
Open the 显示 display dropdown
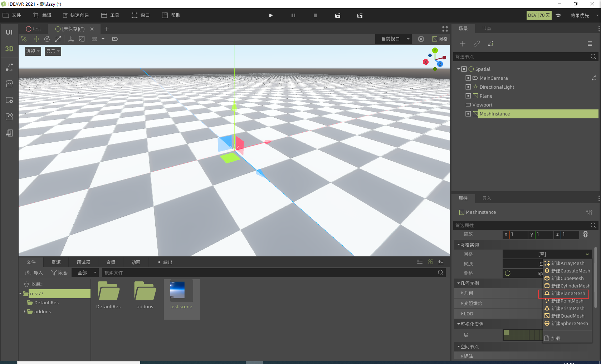pyautogui.click(x=53, y=51)
